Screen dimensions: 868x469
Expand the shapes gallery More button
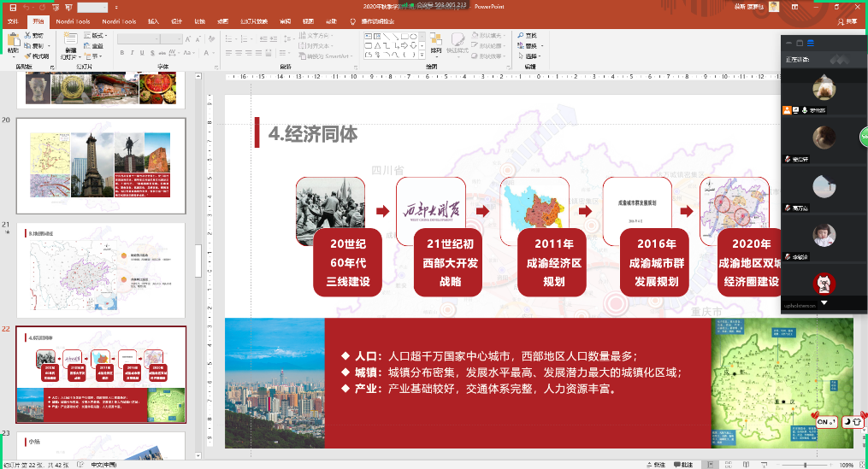click(x=422, y=55)
